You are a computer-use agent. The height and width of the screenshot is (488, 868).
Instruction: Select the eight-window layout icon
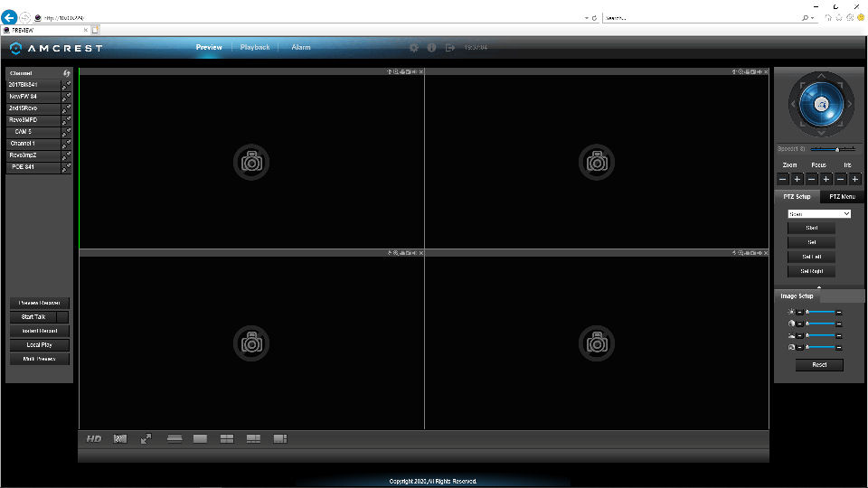[280, 439]
